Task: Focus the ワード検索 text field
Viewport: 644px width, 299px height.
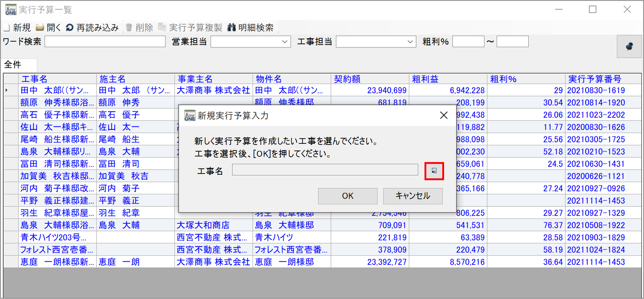Action: click(x=105, y=42)
